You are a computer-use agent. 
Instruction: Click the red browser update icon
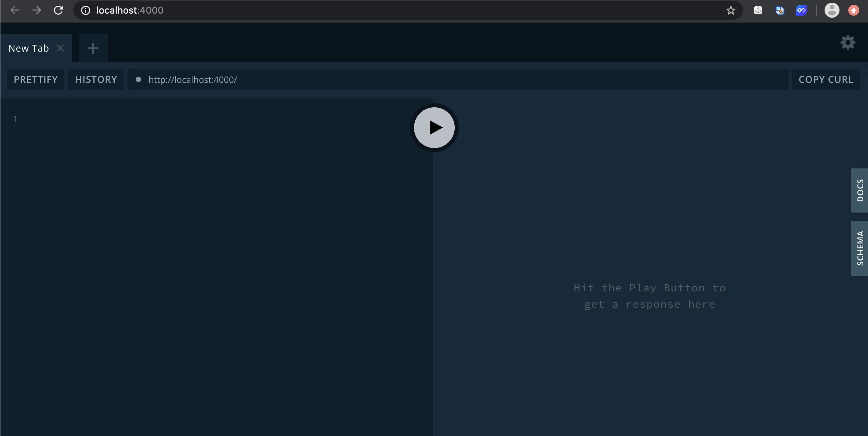tap(853, 10)
